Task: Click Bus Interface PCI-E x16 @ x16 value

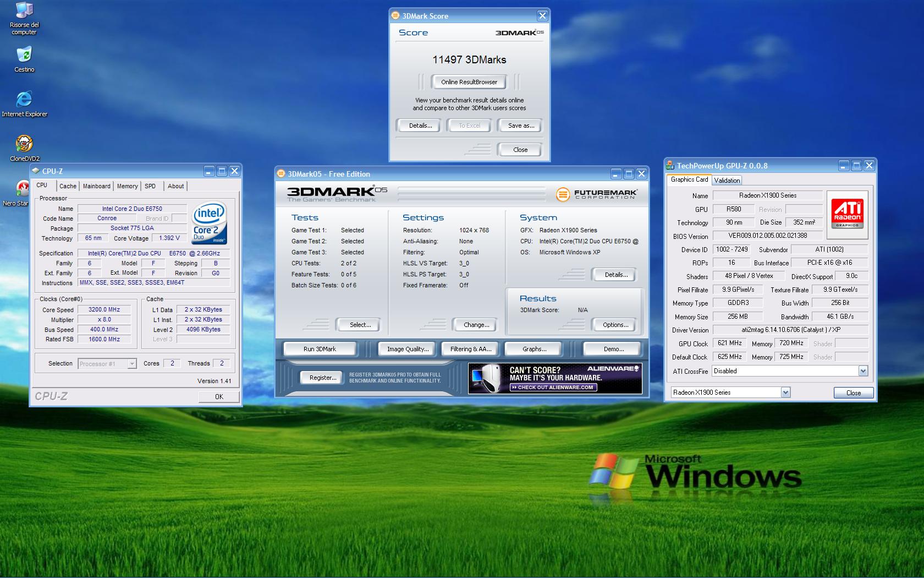Action: pyautogui.click(x=829, y=263)
